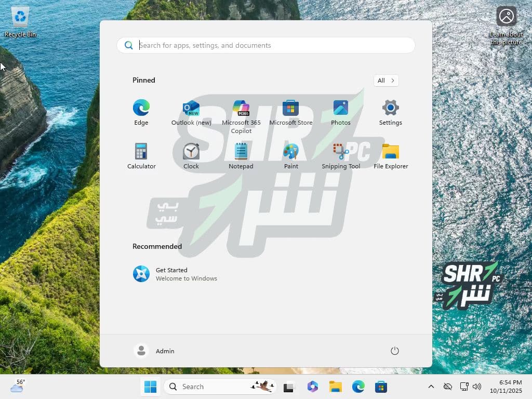Click the power button in Start menu
This screenshot has width=532, height=399.
point(395,351)
